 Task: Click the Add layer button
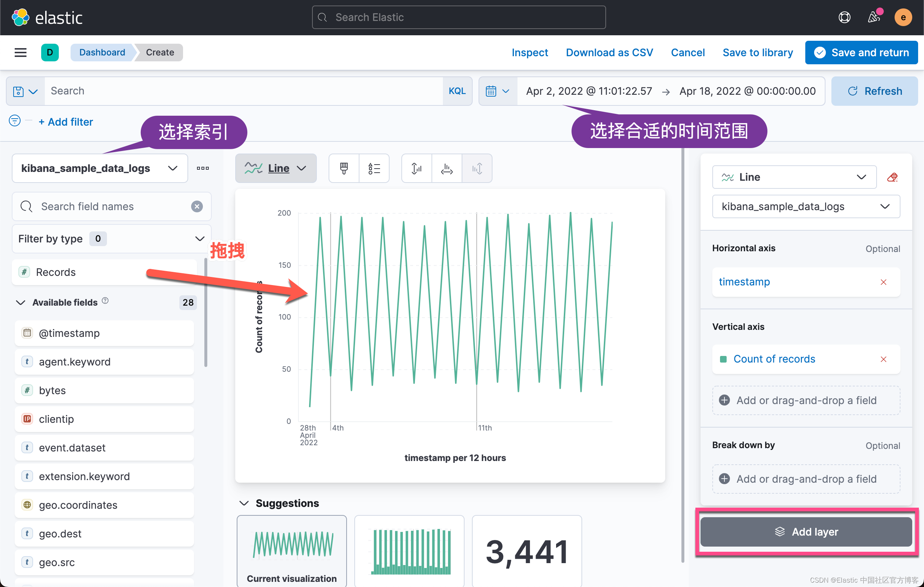(x=806, y=532)
